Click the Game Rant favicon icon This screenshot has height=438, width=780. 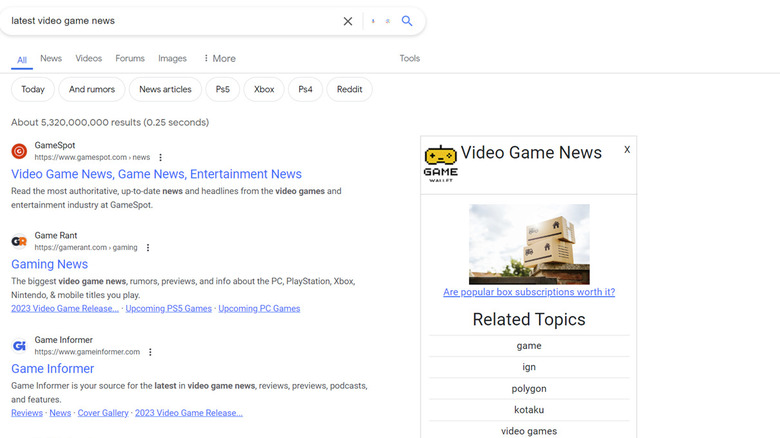pyautogui.click(x=19, y=241)
